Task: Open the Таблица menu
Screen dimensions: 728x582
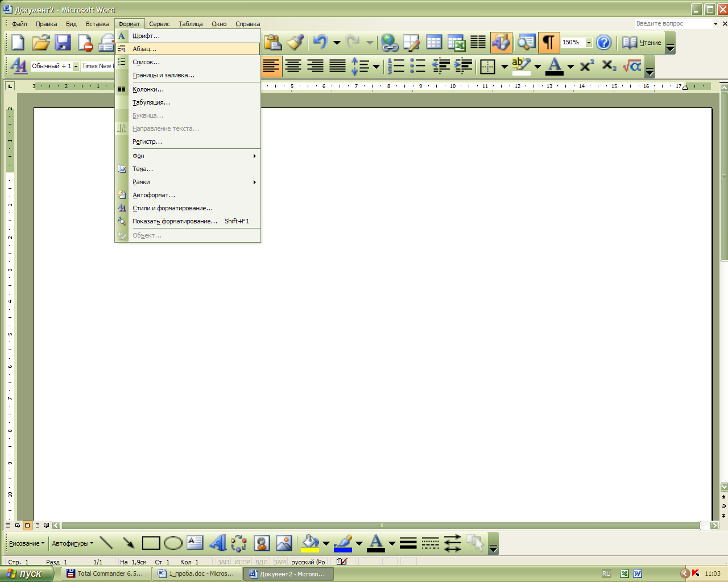Action: 191,24
